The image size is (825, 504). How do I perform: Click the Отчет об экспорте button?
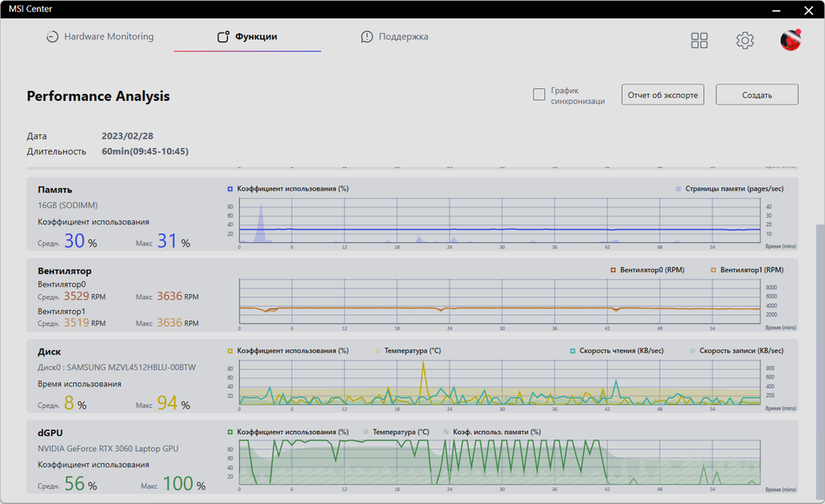click(x=662, y=95)
